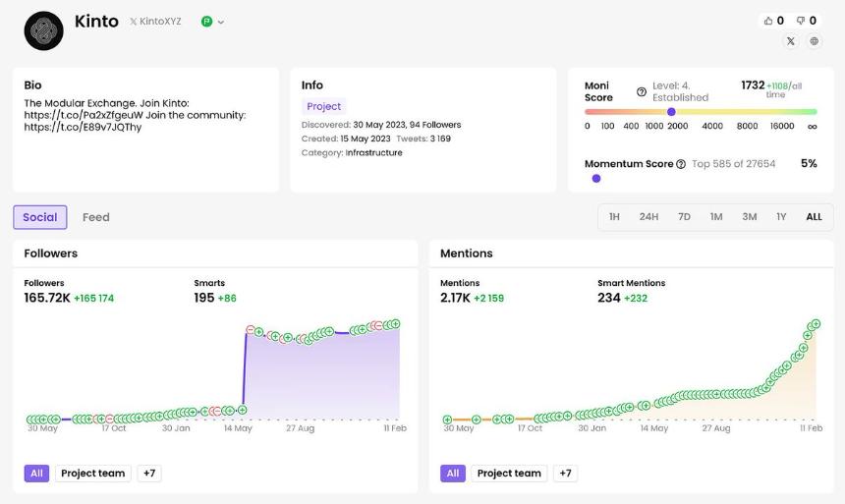Expand the +7 filter under Followers chart
This screenshot has width=845, height=504.
click(149, 474)
